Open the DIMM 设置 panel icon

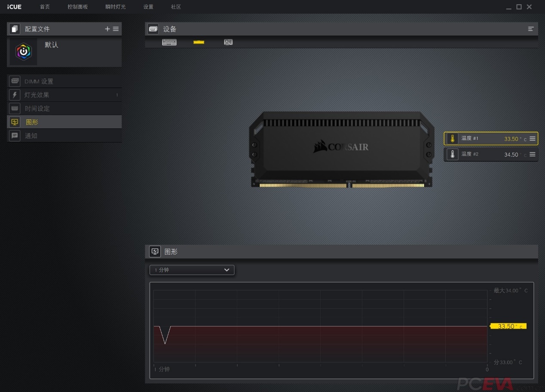point(15,81)
